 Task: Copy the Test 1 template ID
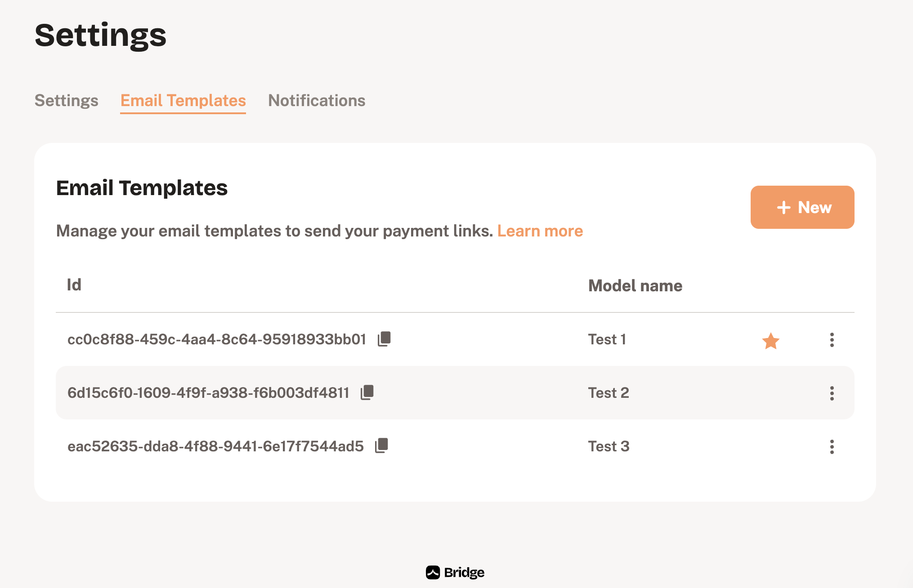384,339
